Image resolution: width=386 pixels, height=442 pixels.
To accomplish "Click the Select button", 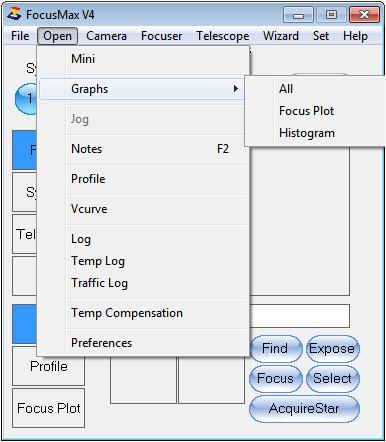I will 332,379.
